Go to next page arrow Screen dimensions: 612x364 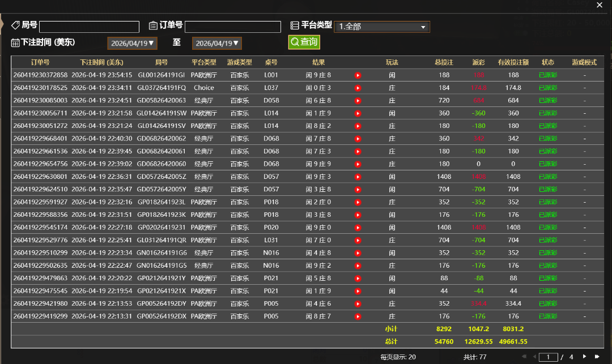point(585,357)
